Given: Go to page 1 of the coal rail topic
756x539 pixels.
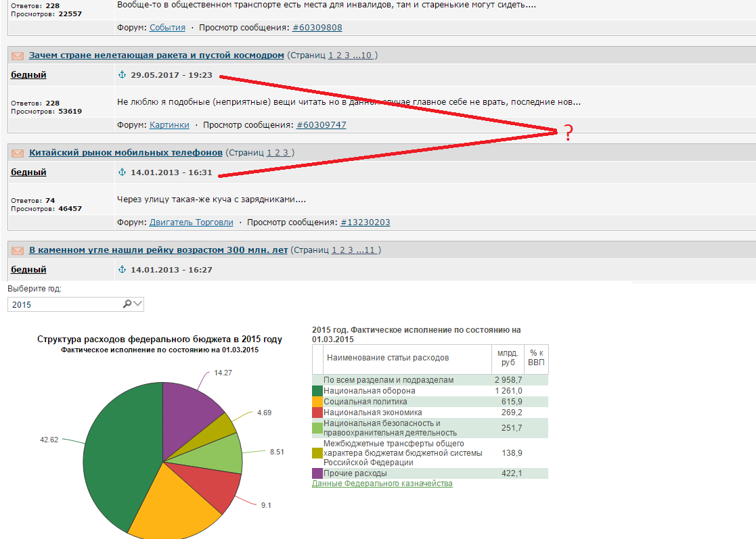Looking at the screenshot, I should pos(334,250).
